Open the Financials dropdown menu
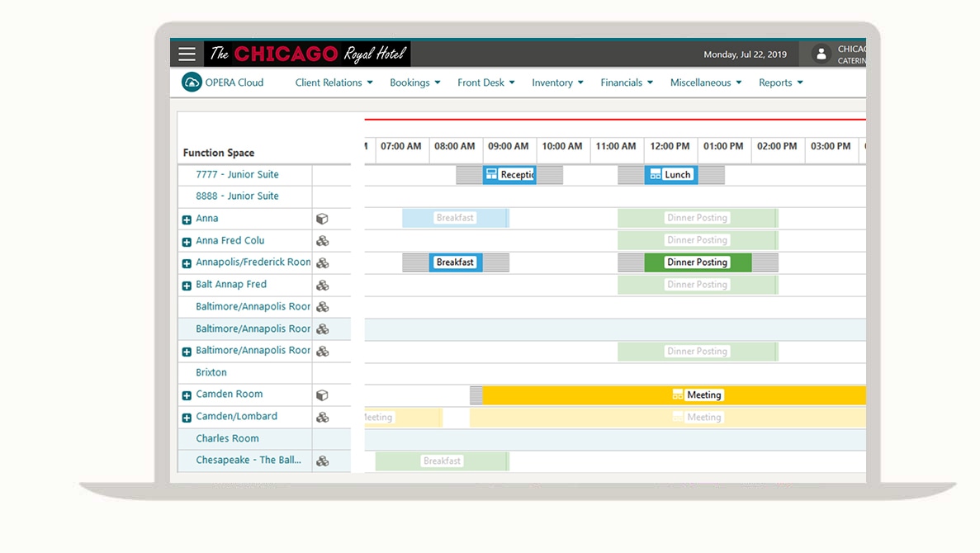980x553 pixels. pos(626,83)
